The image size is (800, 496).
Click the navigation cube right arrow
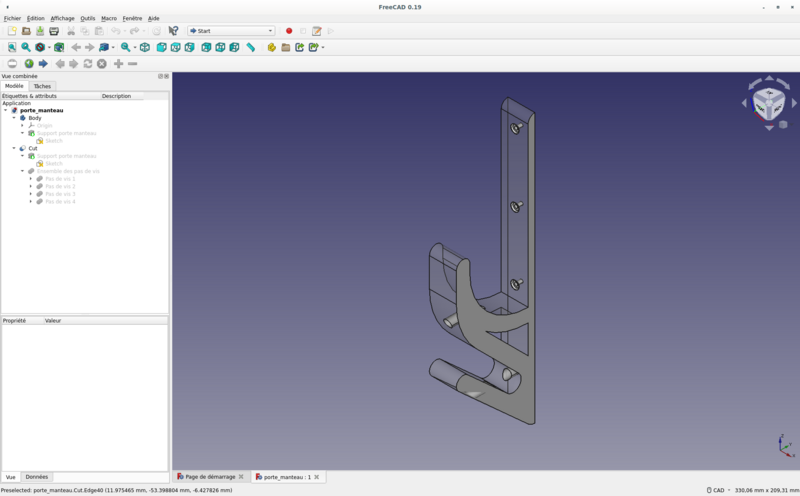[x=794, y=103]
